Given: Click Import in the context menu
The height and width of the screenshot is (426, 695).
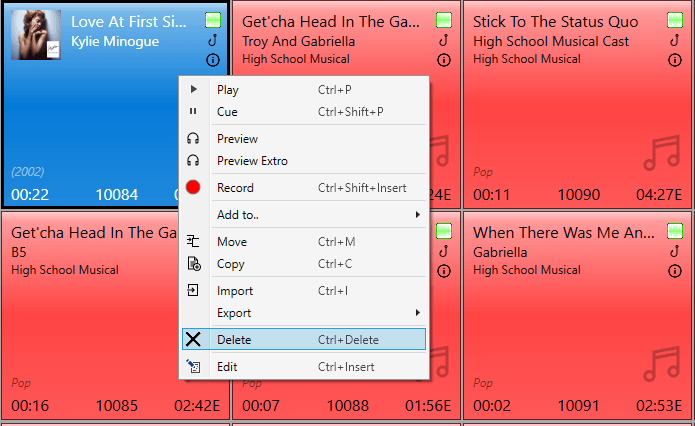Looking at the screenshot, I should point(304,291).
